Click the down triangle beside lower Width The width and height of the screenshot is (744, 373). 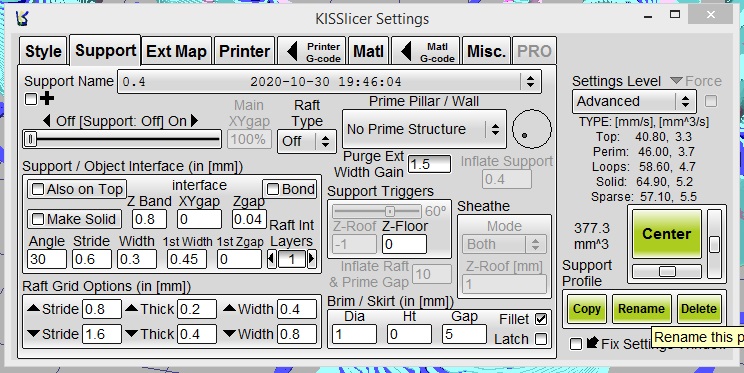(230, 334)
